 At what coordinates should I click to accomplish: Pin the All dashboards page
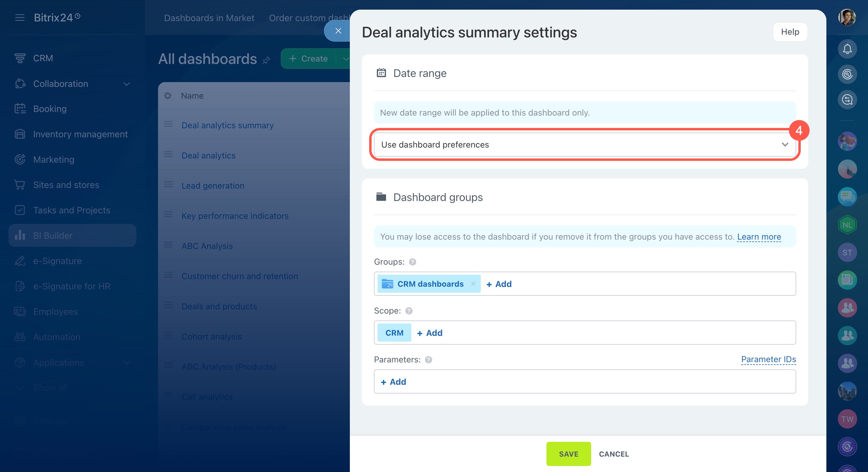[266, 60]
